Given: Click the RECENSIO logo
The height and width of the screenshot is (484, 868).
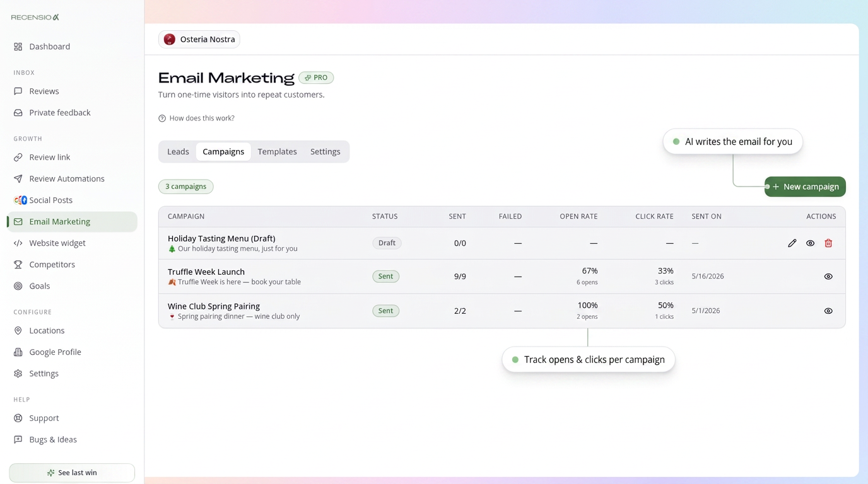Looking at the screenshot, I should [x=35, y=18].
